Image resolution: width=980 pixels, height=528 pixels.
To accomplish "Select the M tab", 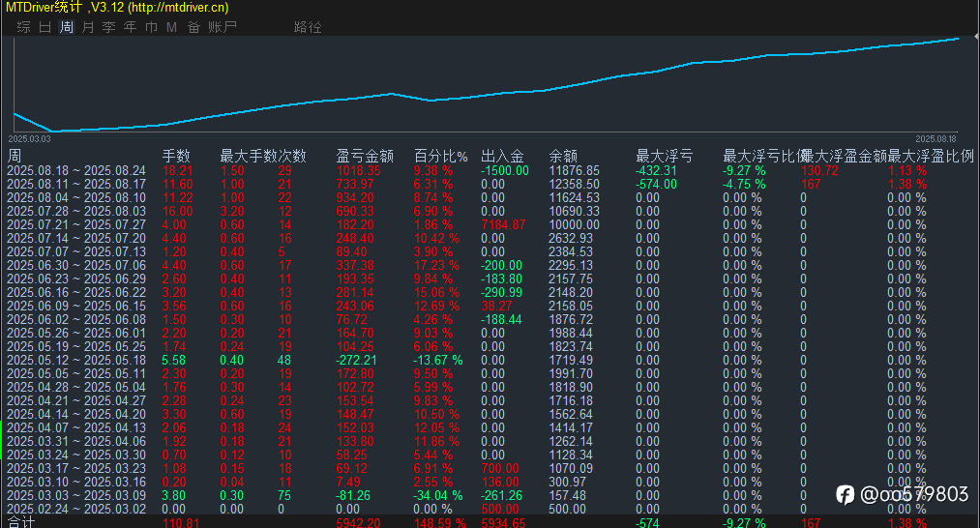I will coord(172,27).
